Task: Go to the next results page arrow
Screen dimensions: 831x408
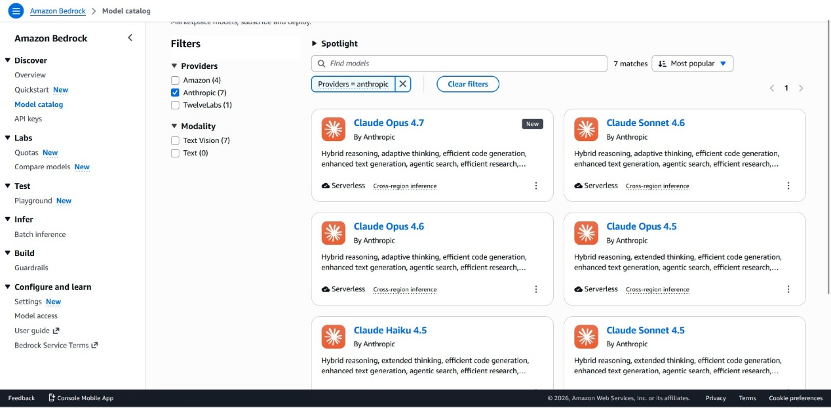Action: coord(801,88)
